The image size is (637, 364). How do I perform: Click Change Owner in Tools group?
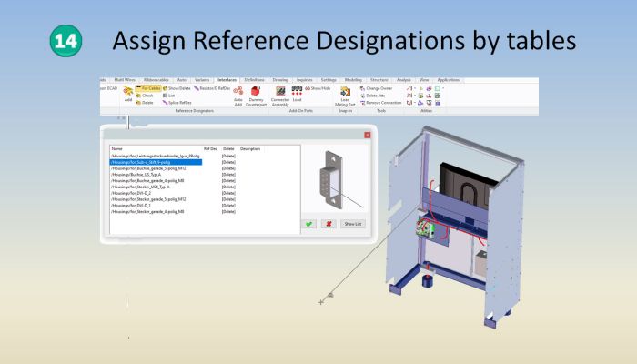(x=380, y=88)
